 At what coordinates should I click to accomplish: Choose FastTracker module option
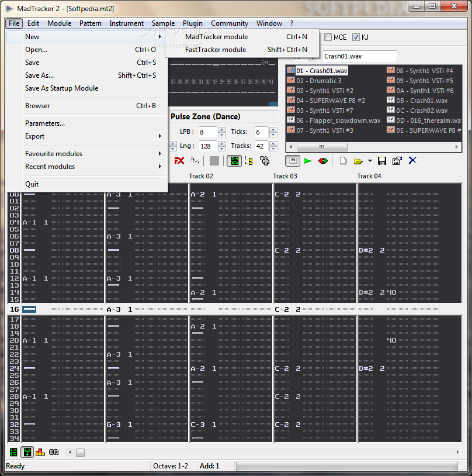242,50
